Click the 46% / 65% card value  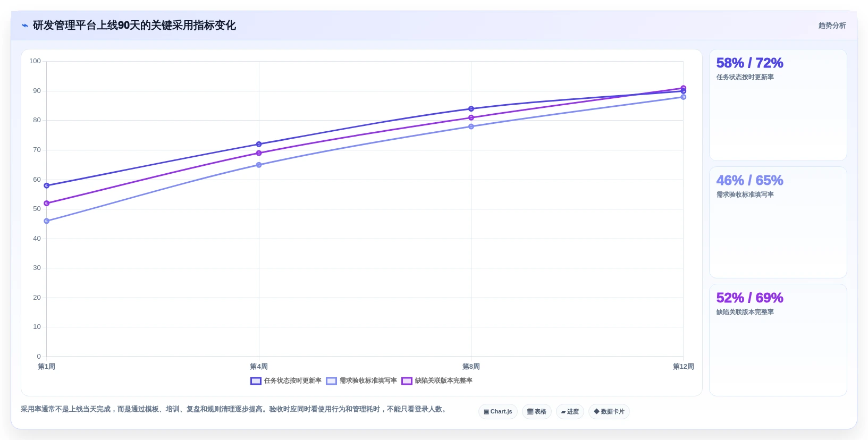coord(749,180)
